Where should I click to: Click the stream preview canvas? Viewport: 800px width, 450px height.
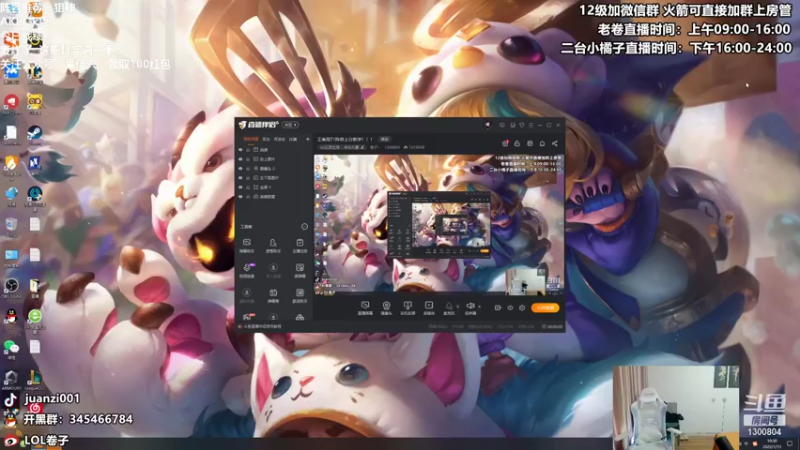pyautogui.click(x=439, y=225)
